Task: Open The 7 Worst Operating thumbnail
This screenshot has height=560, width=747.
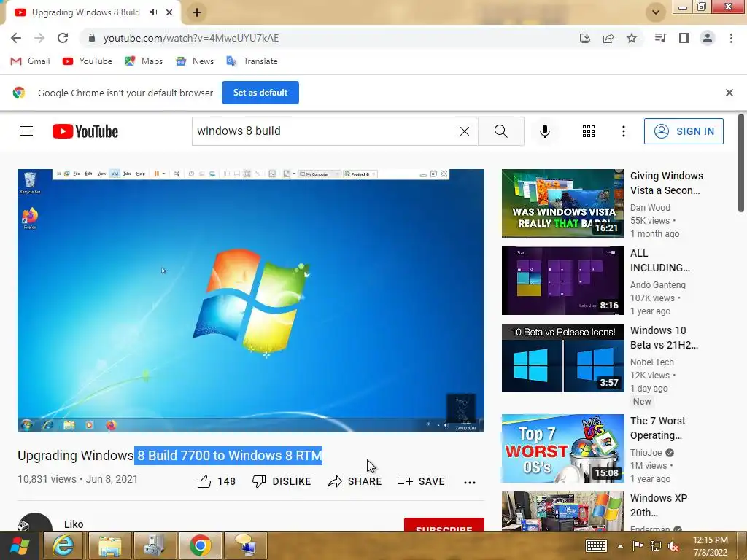Action: pos(562,448)
